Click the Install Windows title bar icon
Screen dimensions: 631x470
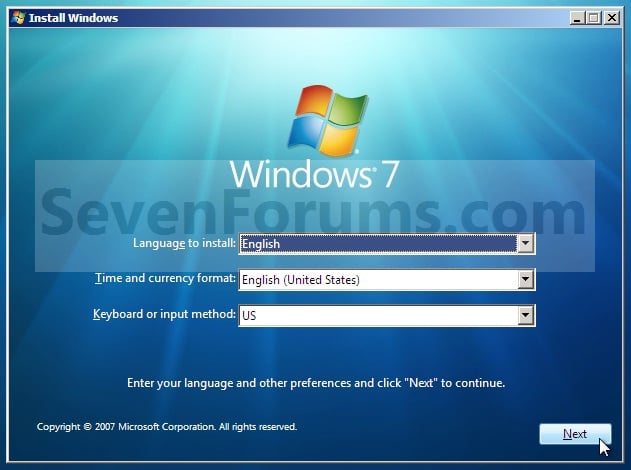(19, 18)
